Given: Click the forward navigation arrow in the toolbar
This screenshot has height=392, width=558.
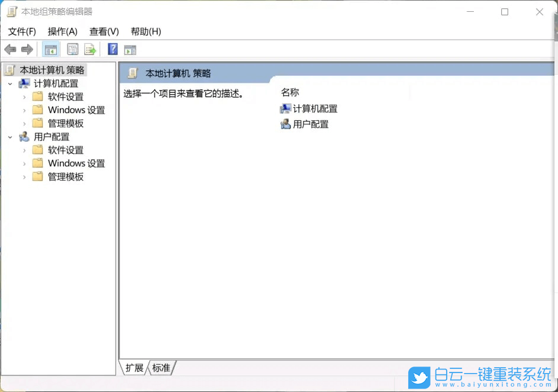Looking at the screenshot, I should point(27,49).
